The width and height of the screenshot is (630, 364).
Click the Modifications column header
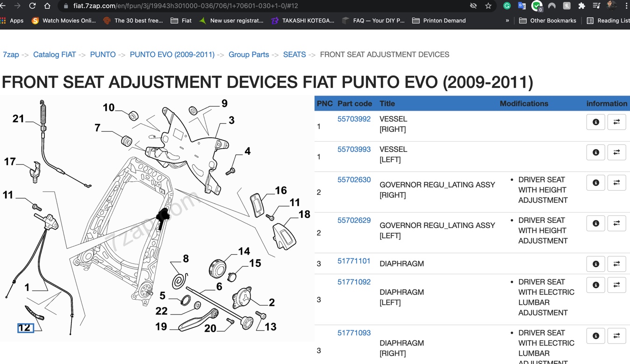tap(524, 104)
